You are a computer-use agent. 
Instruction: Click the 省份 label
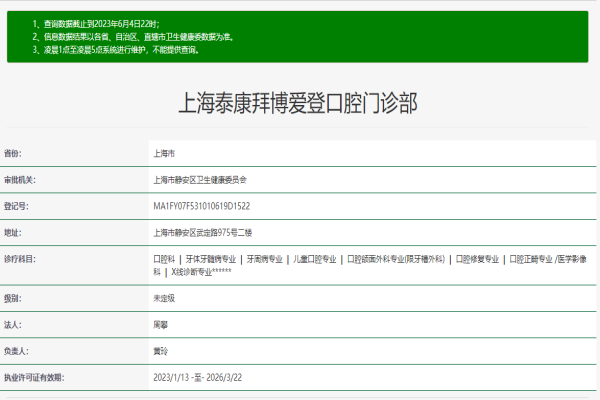(13, 153)
